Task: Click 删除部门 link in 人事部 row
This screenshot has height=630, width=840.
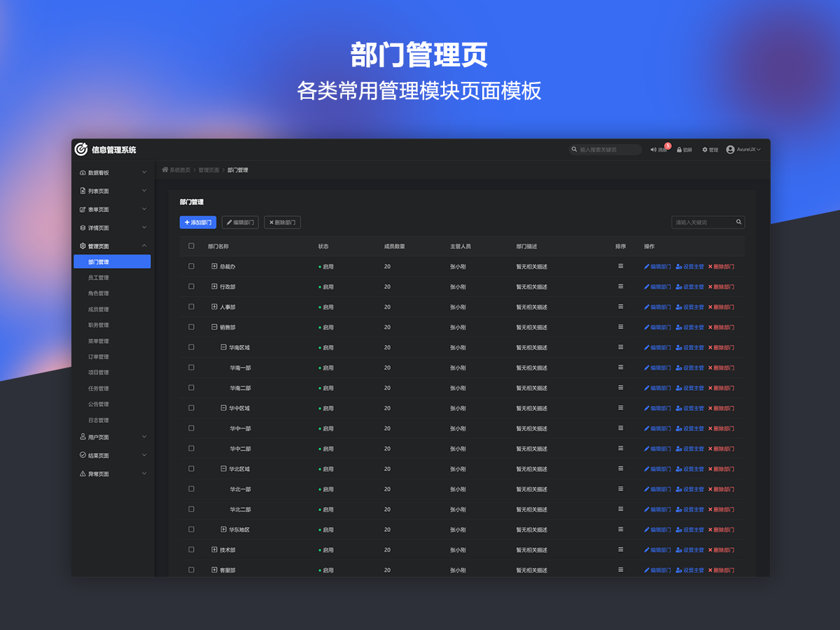Action: 721,307
